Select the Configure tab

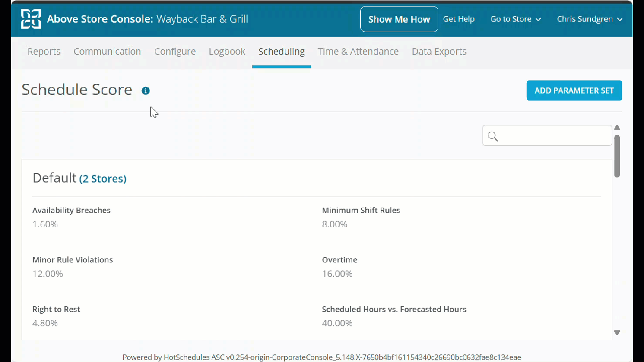(175, 51)
